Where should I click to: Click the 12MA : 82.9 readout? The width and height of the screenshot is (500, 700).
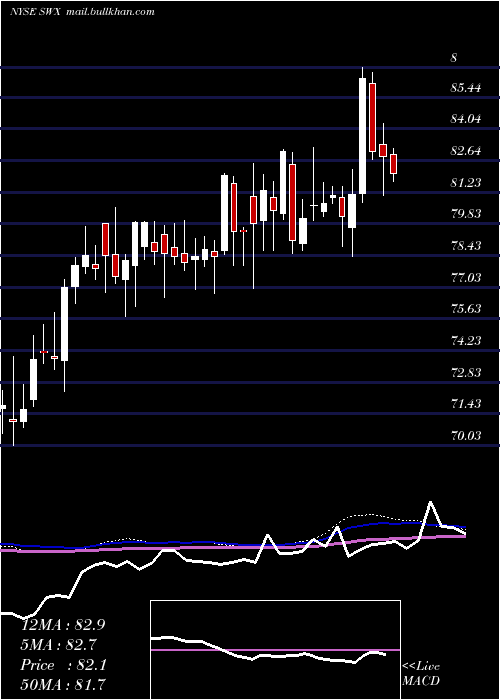pyautogui.click(x=63, y=625)
